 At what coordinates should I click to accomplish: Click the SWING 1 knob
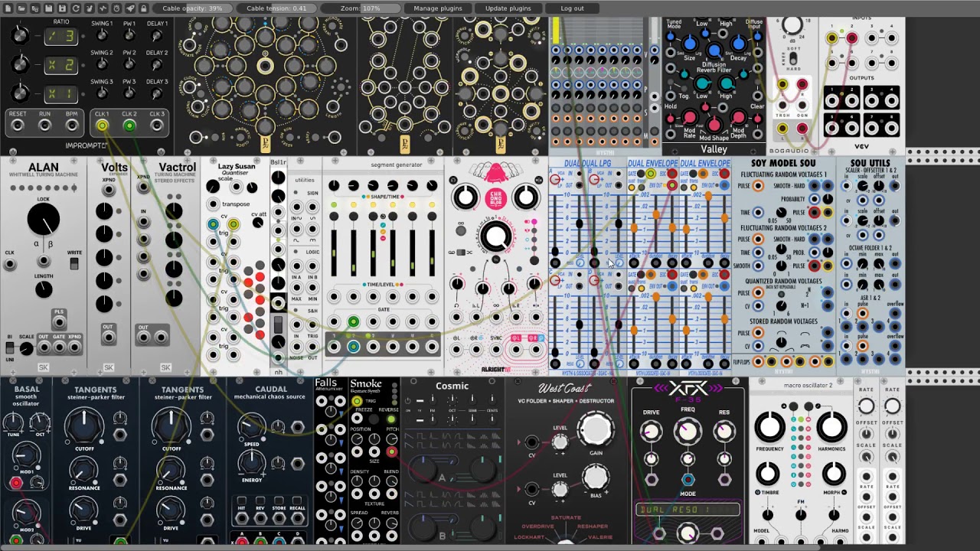(102, 36)
